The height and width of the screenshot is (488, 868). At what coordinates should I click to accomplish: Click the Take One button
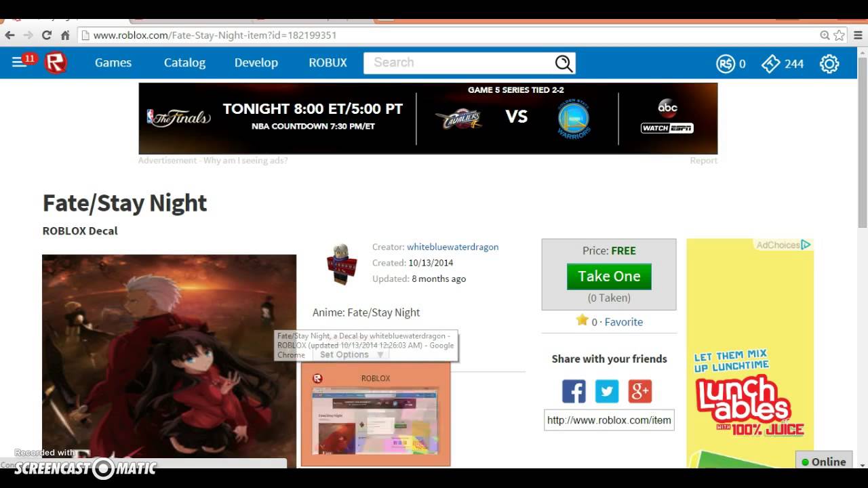609,276
